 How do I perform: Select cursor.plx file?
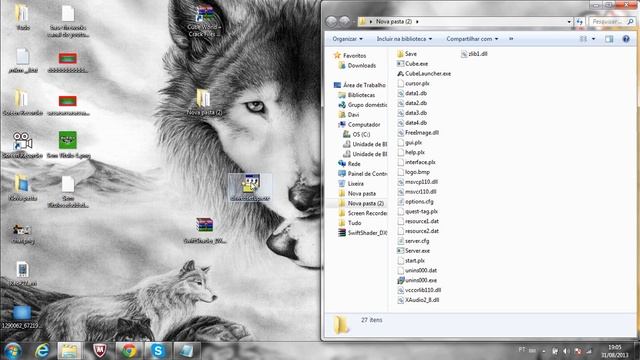click(x=413, y=83)
